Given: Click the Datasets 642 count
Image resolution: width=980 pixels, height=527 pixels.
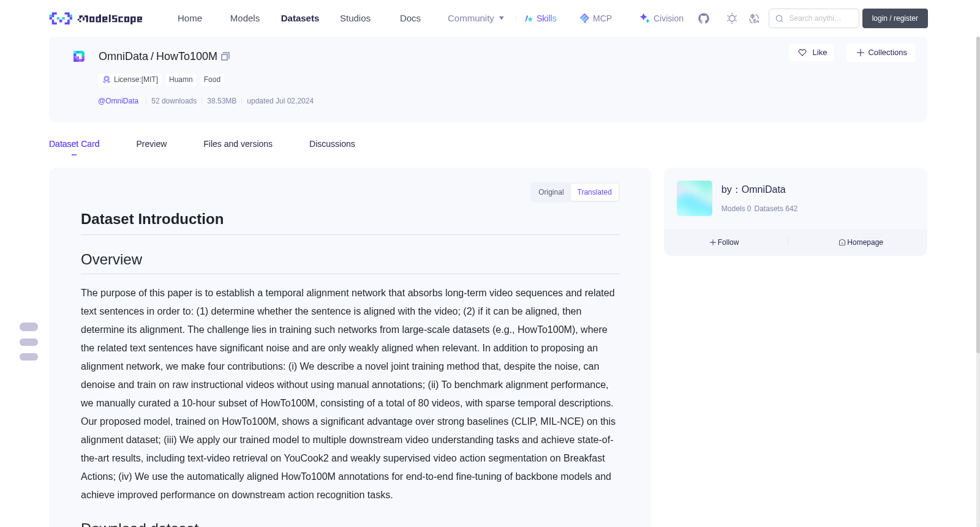Looking at the screenshot, I should click(776, 209).
